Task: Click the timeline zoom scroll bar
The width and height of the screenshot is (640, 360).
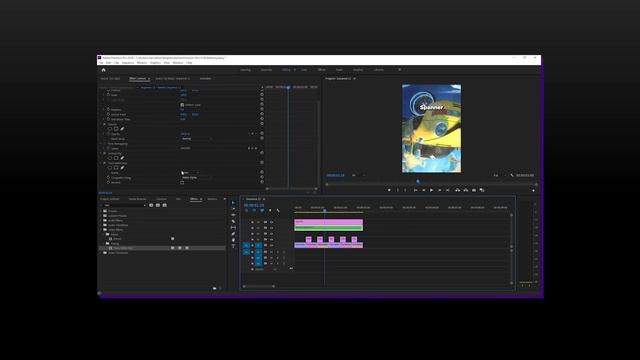Action: (259, 286)
